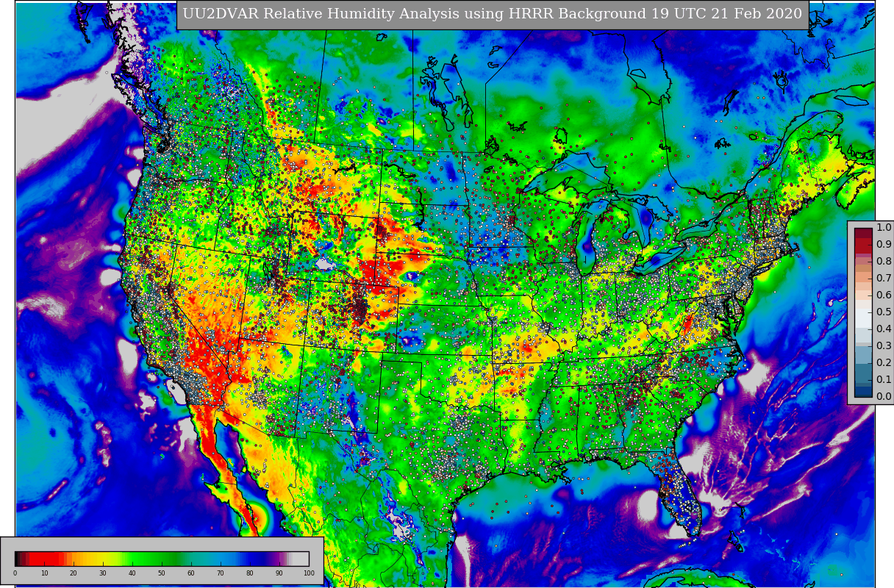Click the relative humidity 0–100 color bar
Image resolution: width=894 pixels, height=588 pixels.
162,558
